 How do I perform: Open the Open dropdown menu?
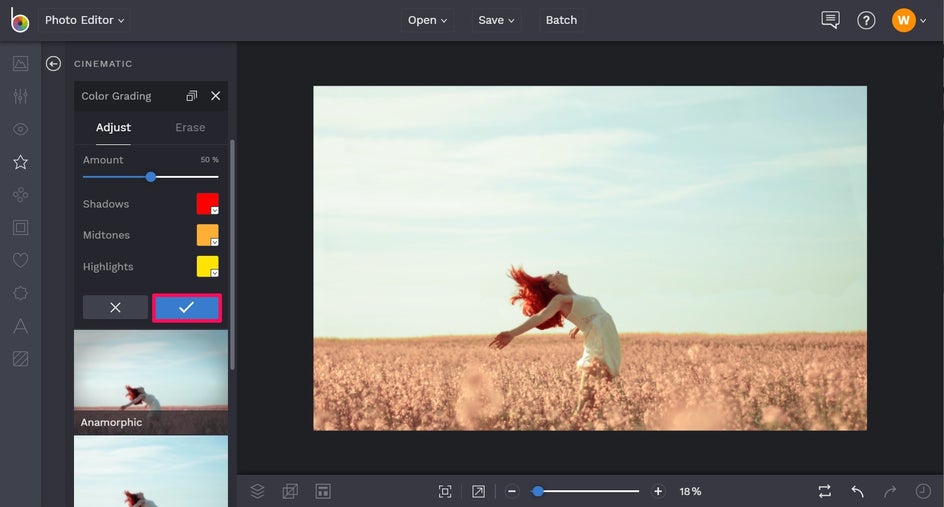[x=427, y=20]
